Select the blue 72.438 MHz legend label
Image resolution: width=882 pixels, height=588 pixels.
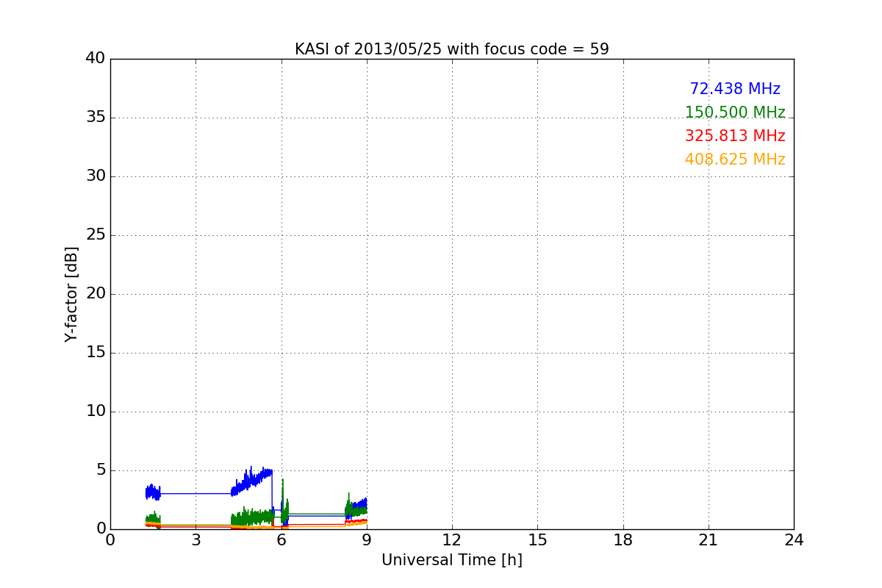[735, 89]
